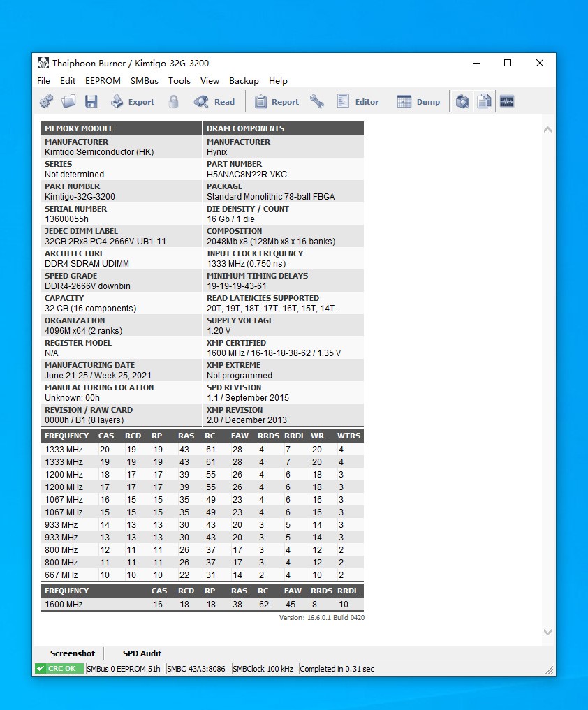
Task: Click the SPD revision "1.1 / September 2015"
Action: [x=248, y=397]
